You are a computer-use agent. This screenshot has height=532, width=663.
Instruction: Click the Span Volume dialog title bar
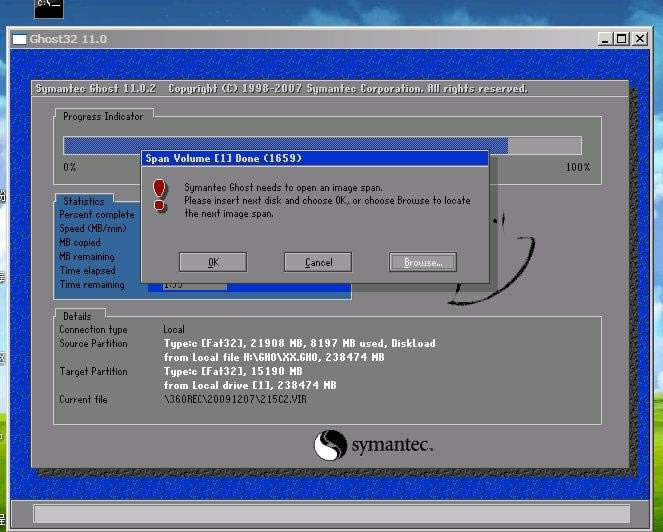tap(314, 158)
